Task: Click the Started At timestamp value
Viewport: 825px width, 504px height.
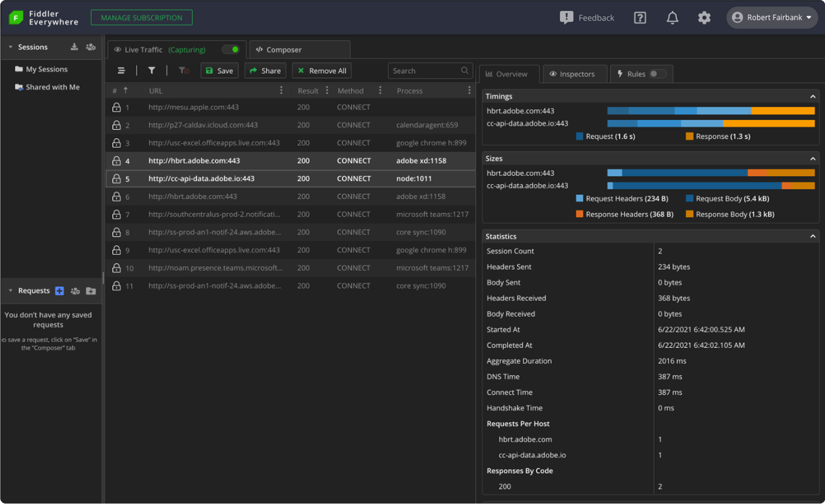Action: (x=701, y=329)
